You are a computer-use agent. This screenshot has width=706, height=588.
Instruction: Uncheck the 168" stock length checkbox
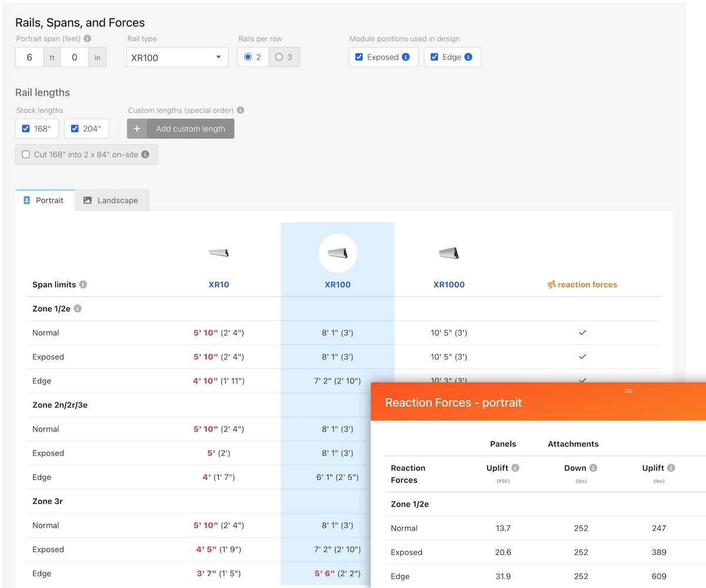[x=26, y=129]
